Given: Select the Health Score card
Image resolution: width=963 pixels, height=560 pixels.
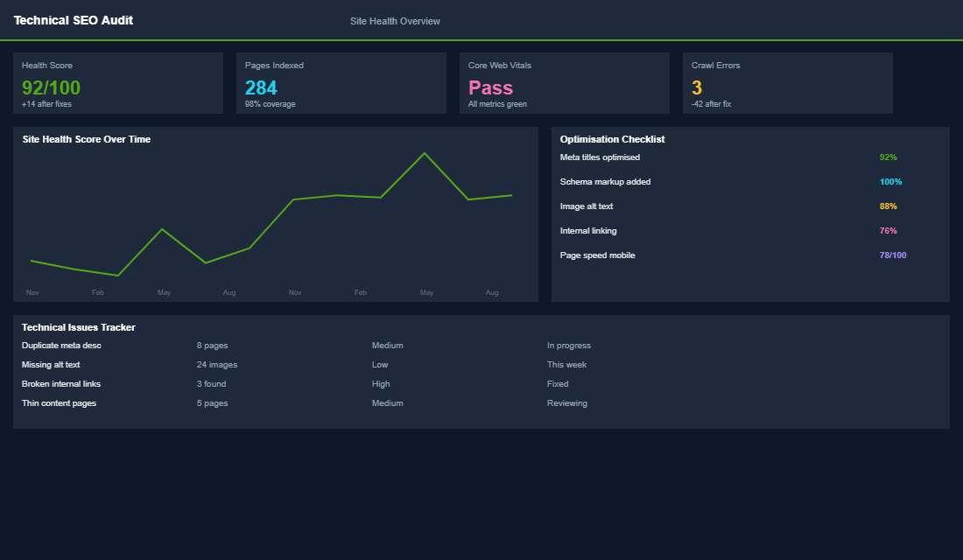Looking at the screenshot, I should pyautogui.click(x=118, y=83).
